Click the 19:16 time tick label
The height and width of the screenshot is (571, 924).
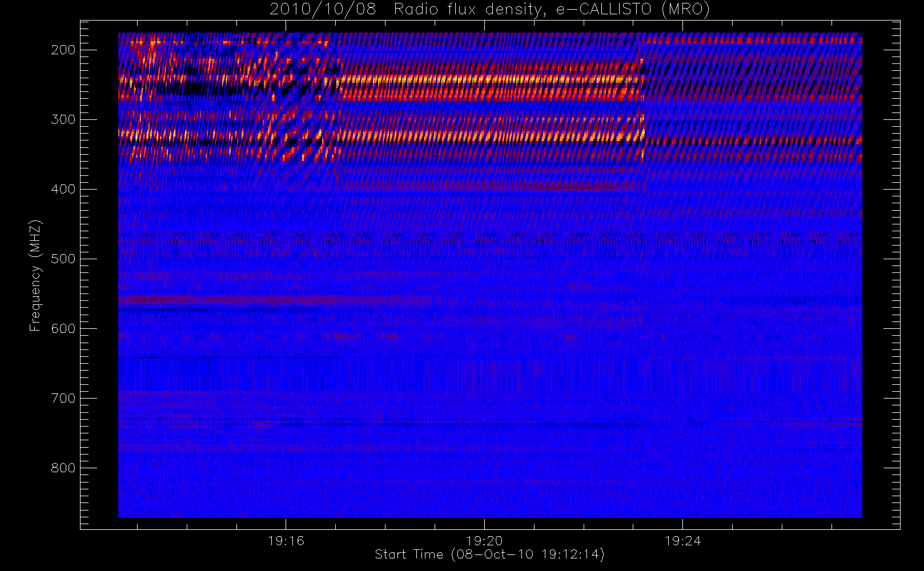(x=286, y=541)
